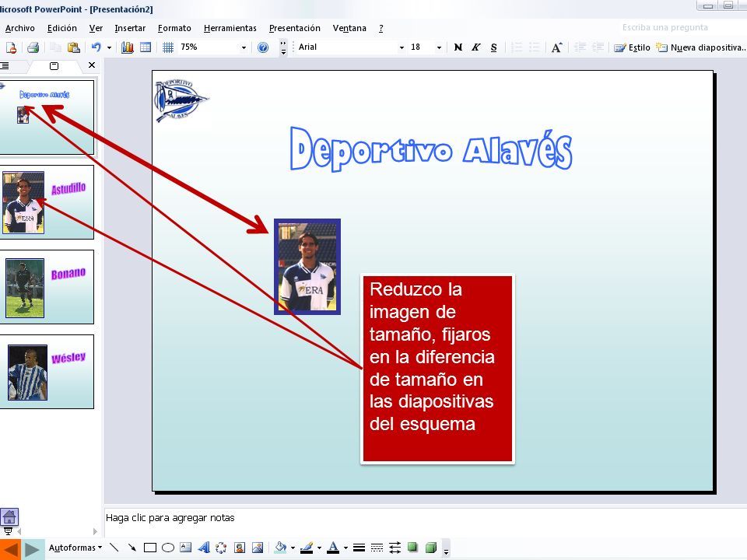This screenshot has width=747, height=560.
Task: Open the ? help menu
Action: [381, 28]
